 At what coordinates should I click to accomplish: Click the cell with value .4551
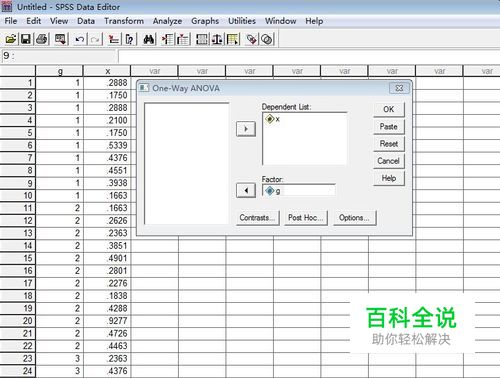107,171
